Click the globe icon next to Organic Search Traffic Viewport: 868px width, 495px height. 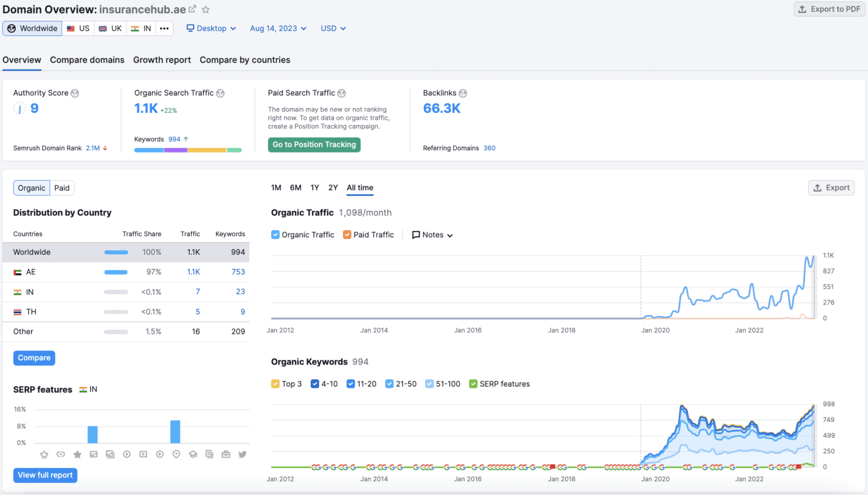click(x=220, y=93)
